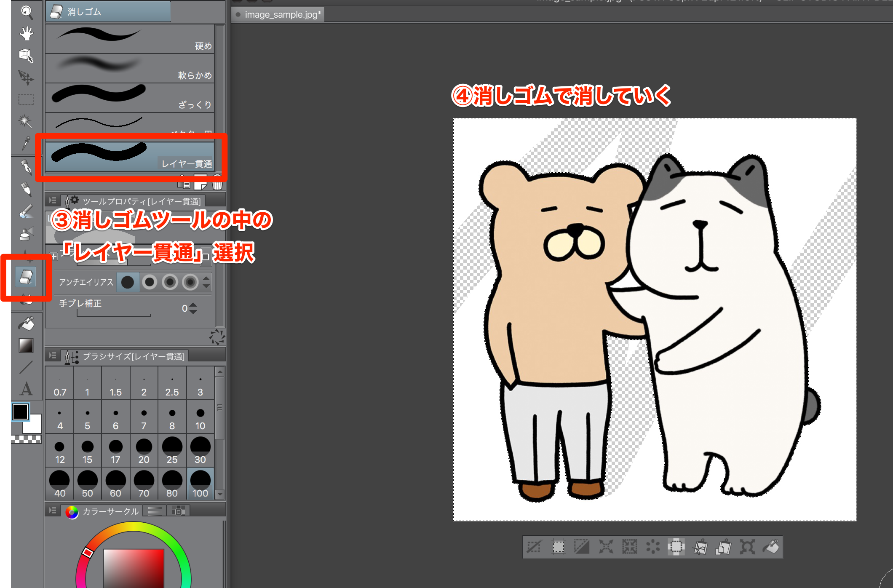
Task: Click Invert selected area in launcher
Action: click(x=582, y=547)
